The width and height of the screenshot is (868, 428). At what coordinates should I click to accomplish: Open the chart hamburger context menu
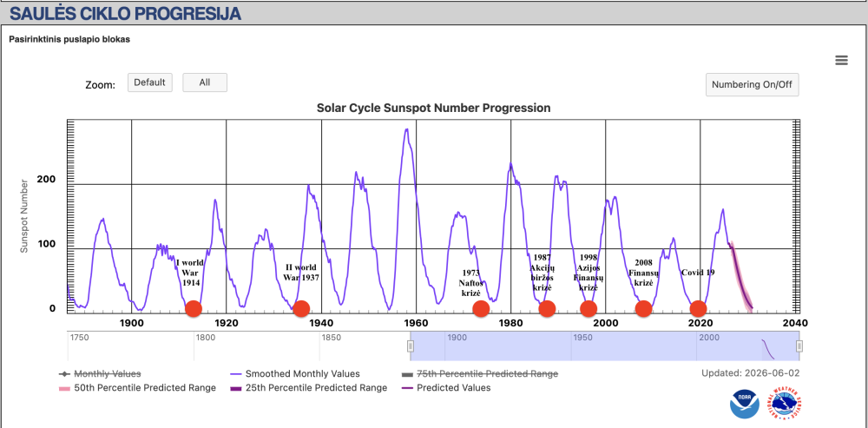coord(841,61)
